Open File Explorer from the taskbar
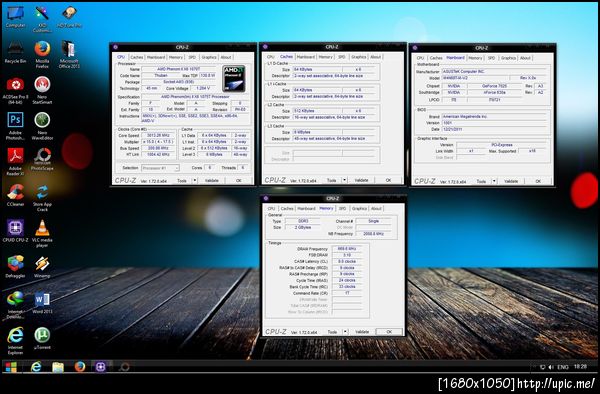 58,367
